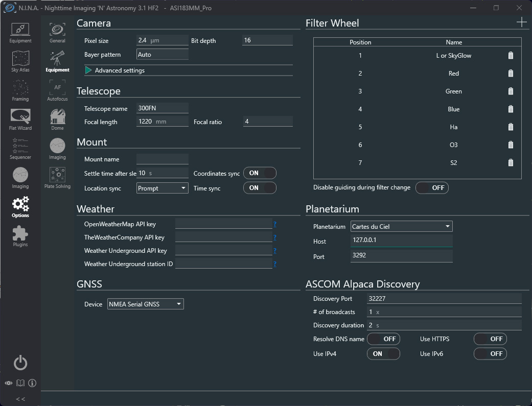Delete the L or SkyGlow filter
532x406 pixels.
(x=511, y=55)
